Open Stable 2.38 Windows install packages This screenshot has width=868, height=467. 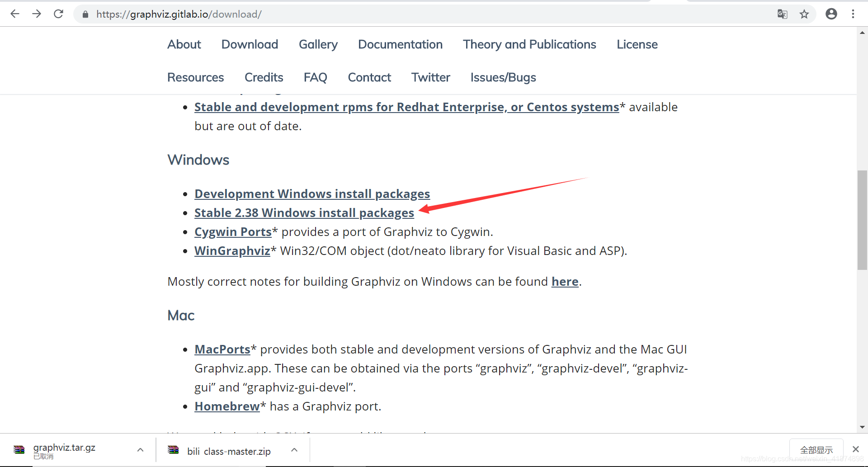(304, 213)
